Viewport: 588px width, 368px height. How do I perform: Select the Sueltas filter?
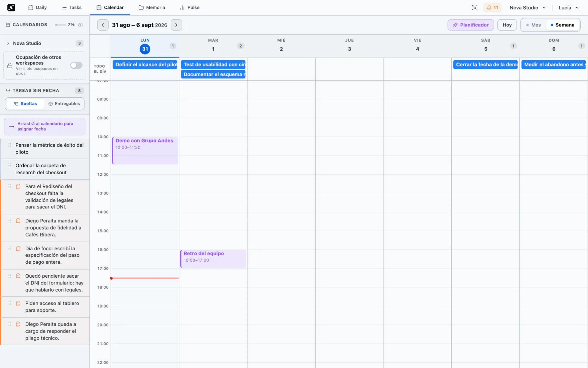pos(25,104)
